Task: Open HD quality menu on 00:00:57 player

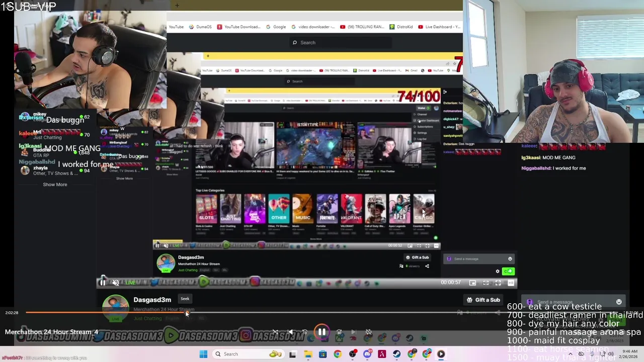Action: pyautogui.click(x=511, y=283)
